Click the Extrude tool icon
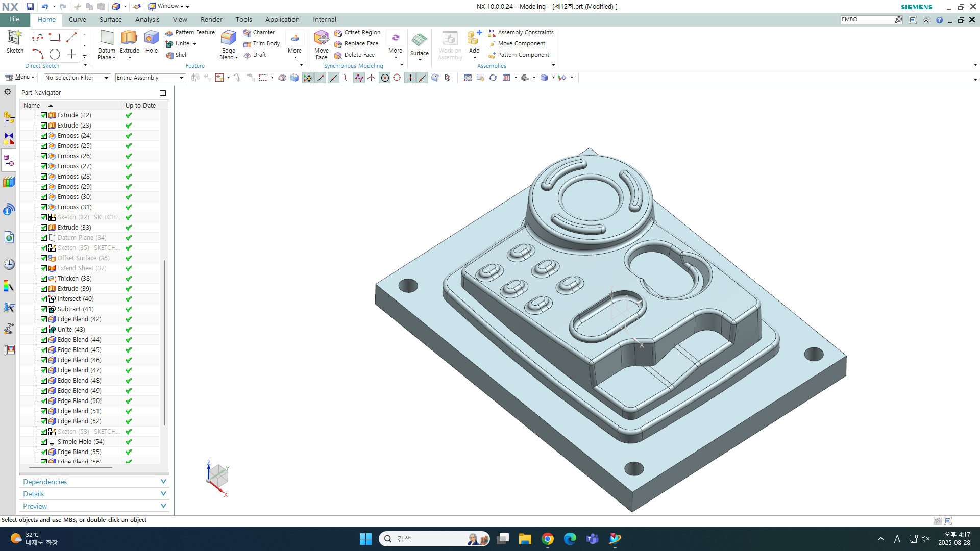 pyautogui.click(x=129, y=39)
